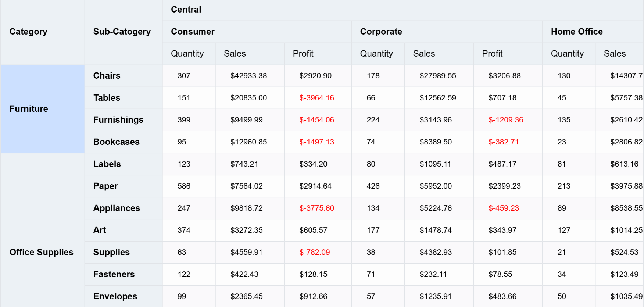Click the Corporate segment header

381,32
